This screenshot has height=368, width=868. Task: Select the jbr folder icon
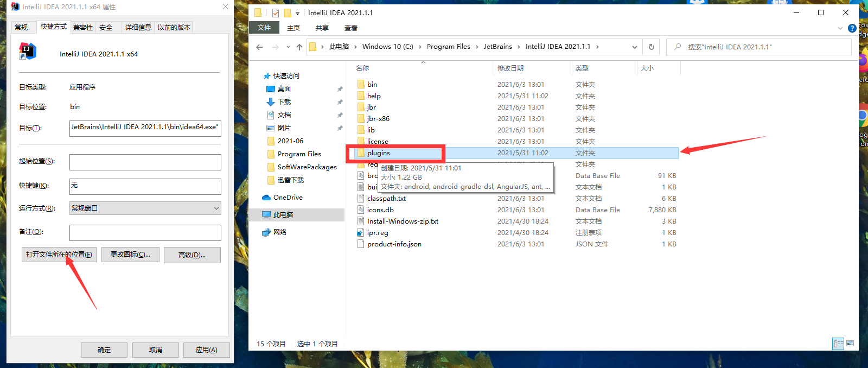(x=361, y=107)
